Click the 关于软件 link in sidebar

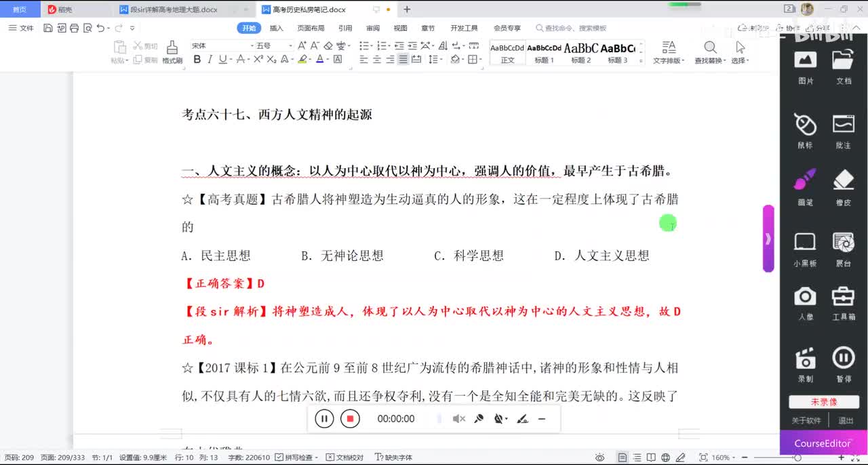point(806,420)
